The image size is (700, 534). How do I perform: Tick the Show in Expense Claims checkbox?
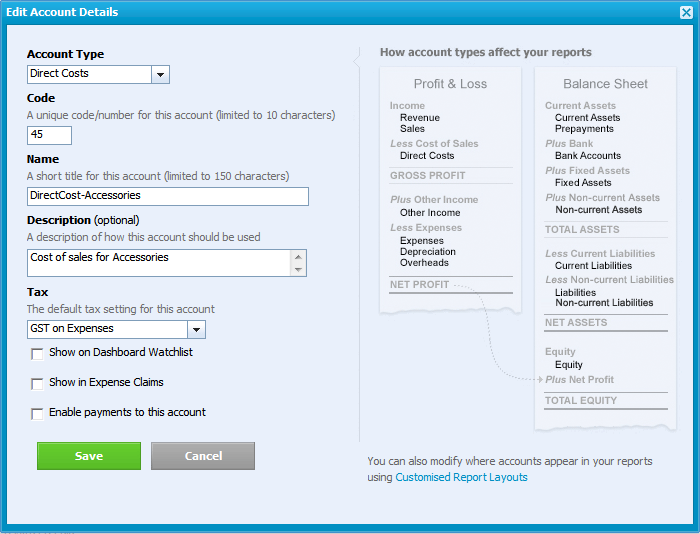37,384
